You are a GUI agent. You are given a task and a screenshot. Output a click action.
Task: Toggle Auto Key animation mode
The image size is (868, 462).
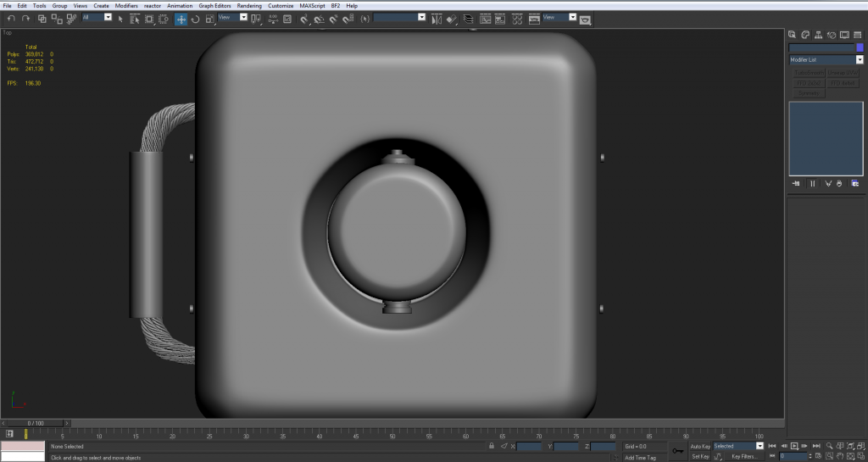point(700,446)
